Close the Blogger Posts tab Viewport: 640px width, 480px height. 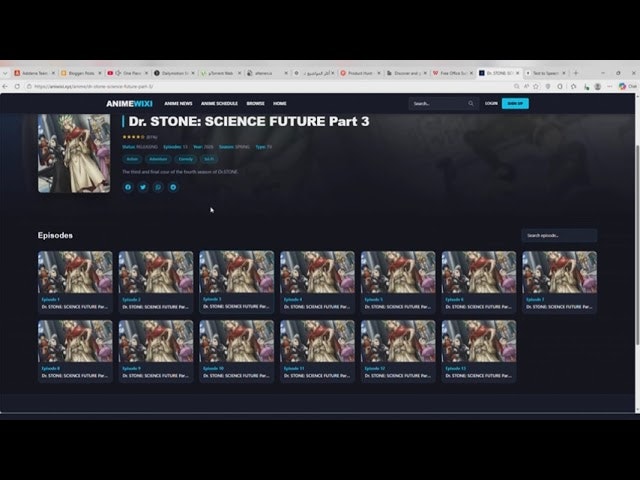click(x=100, y=73)
